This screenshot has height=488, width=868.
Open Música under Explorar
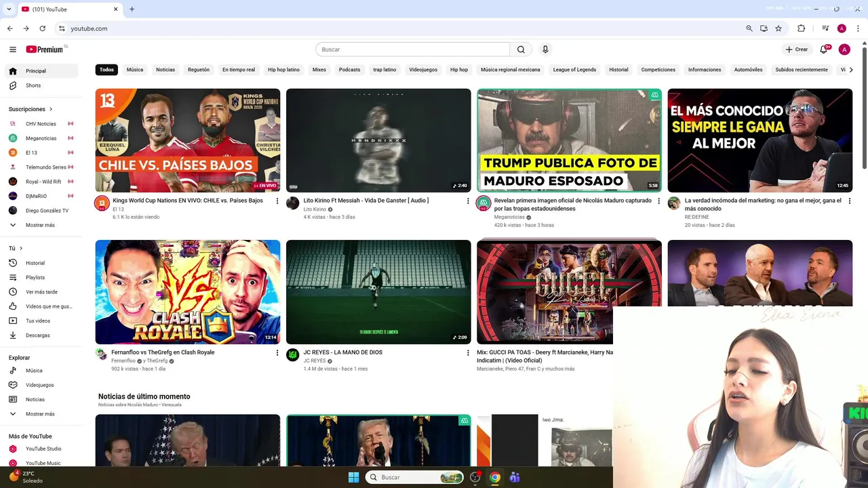[41, 371]
